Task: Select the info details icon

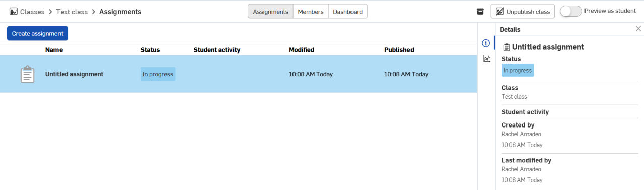Action: pos(486,43)
